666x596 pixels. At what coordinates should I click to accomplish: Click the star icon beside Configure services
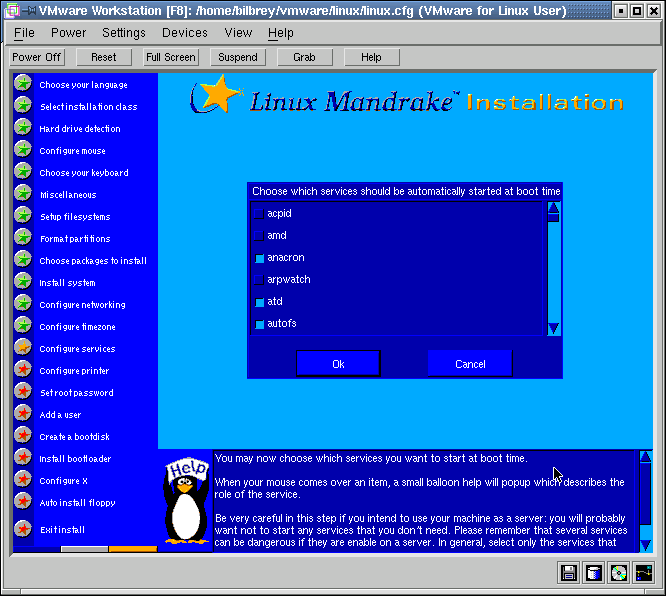[x=23, y=348]
